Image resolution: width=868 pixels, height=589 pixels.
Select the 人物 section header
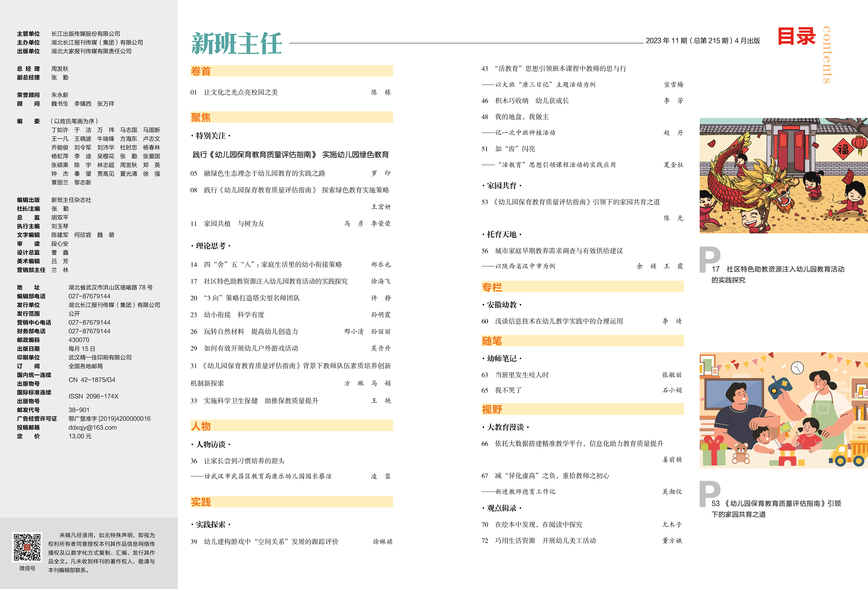pyautogui.click(x=201, y=426)
